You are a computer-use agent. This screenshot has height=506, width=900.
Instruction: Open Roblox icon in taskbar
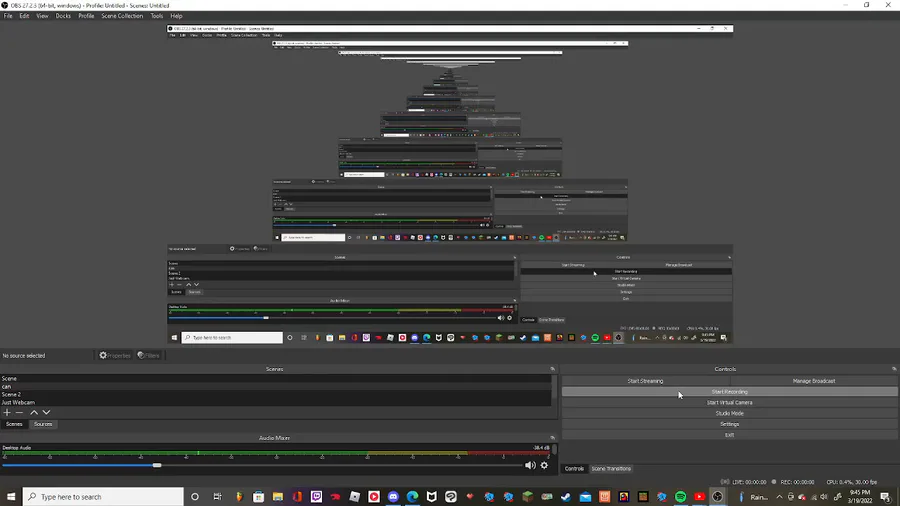click(x=354, y=497)
